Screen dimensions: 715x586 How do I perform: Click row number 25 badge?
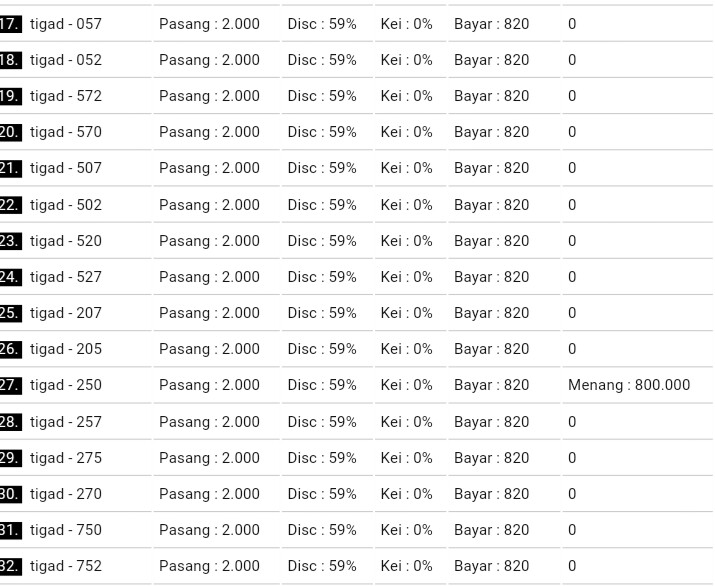(x=10, y=313)
